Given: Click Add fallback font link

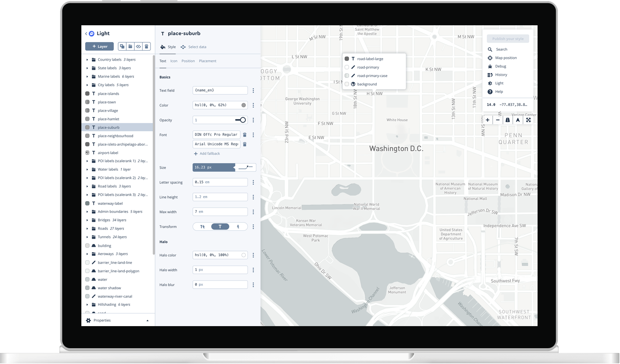Looking at the screenshot, I should [207, 154].
